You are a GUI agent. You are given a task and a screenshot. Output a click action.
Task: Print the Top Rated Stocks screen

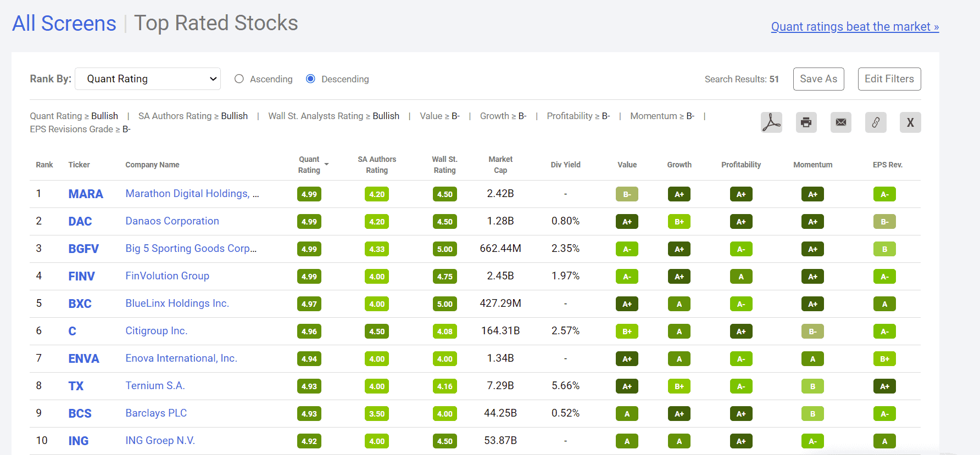(806, 122)
